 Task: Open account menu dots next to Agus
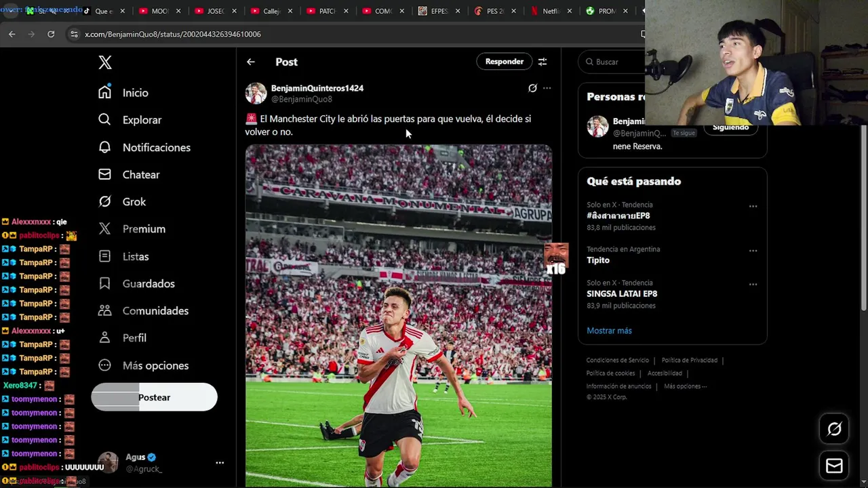(x=220, y=463)
